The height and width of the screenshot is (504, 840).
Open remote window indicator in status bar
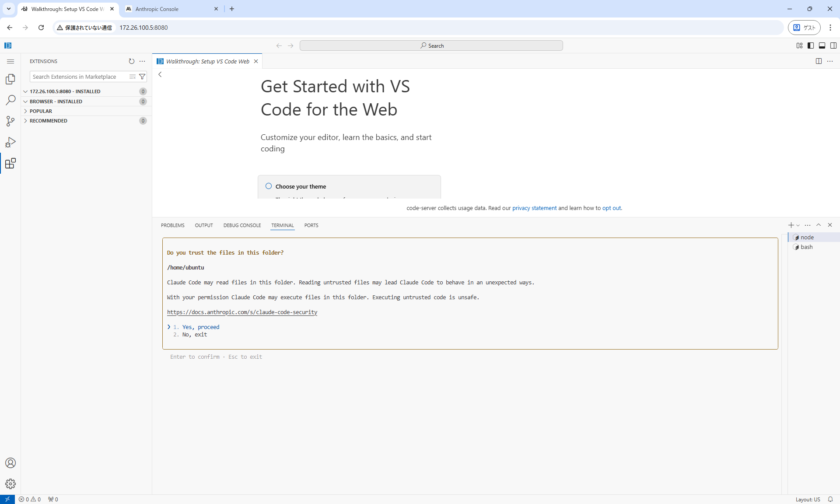coord(7,499)
